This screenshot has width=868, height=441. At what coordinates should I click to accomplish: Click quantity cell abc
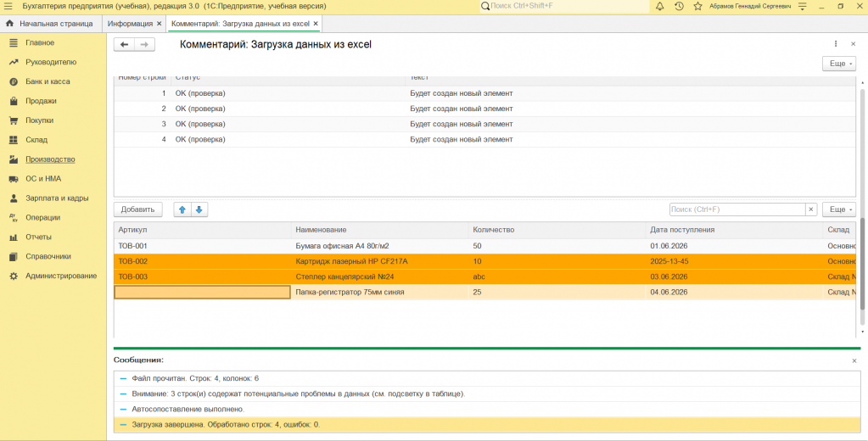[x=557, y=276]
